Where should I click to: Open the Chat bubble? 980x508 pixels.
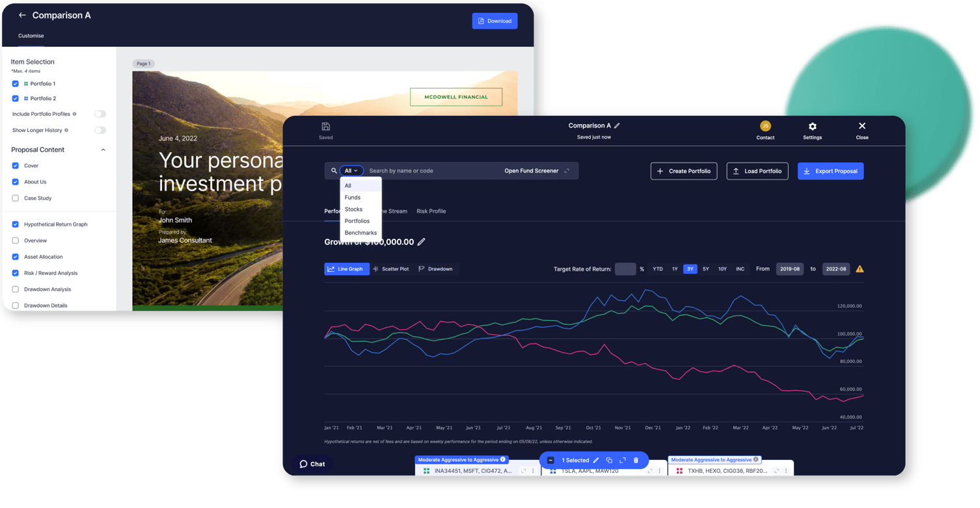[x=313, y=464]
